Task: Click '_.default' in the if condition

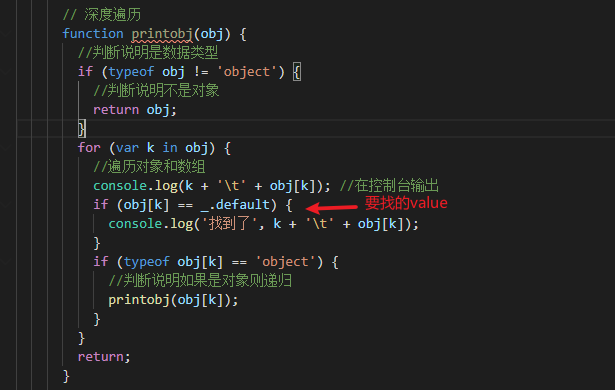Action: (235, 205)
